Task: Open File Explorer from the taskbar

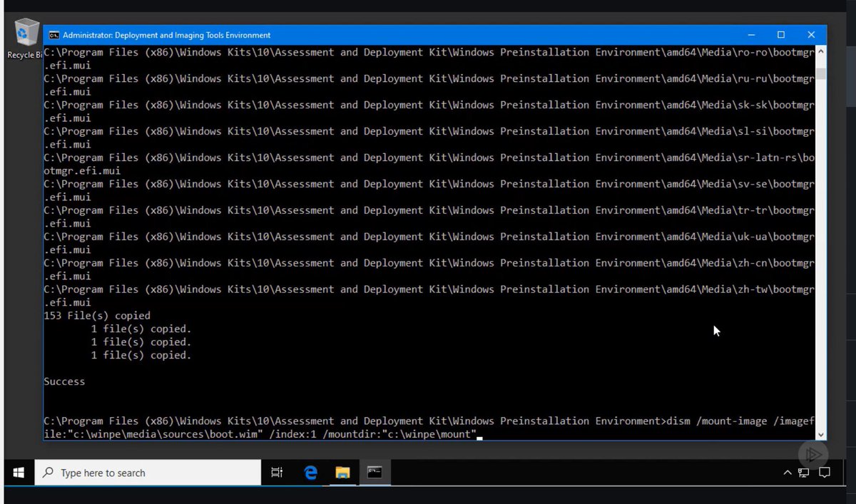Action: click(x=342, y=473)
